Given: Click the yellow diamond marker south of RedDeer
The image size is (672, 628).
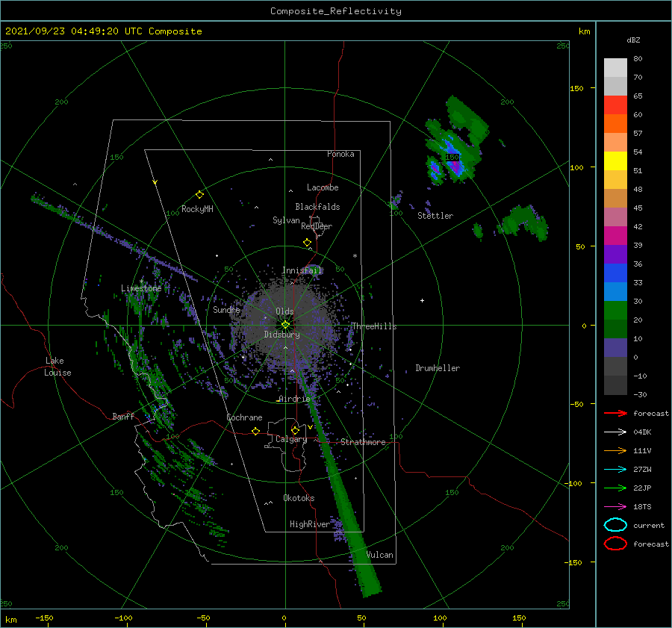Looking at the screenshot, I should 308,243.
